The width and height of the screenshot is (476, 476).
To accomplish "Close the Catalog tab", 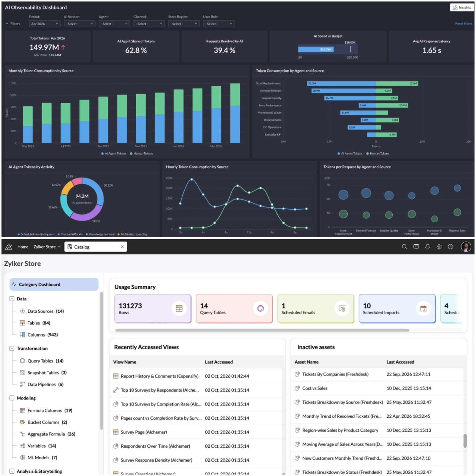I will (122, 246).
